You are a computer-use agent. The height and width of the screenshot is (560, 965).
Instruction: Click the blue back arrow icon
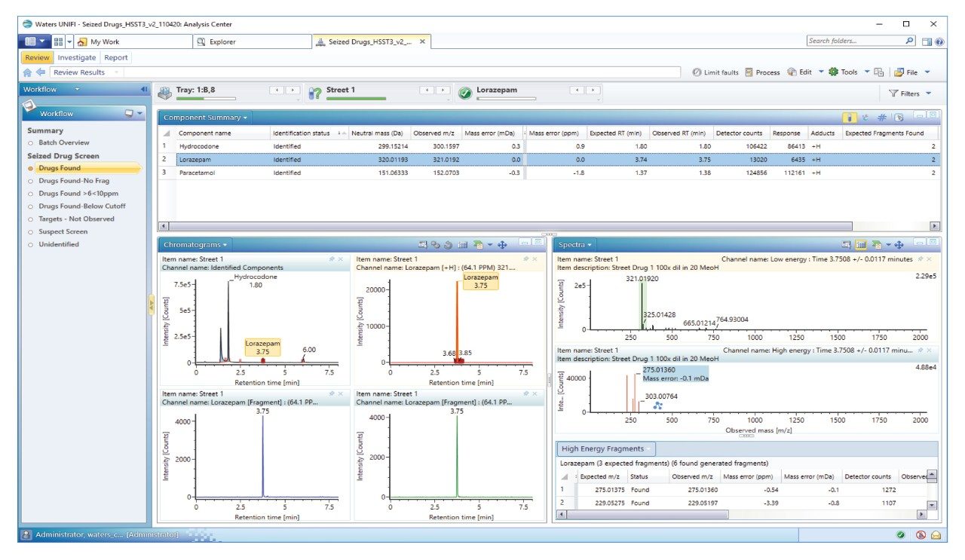click(41, 72)
